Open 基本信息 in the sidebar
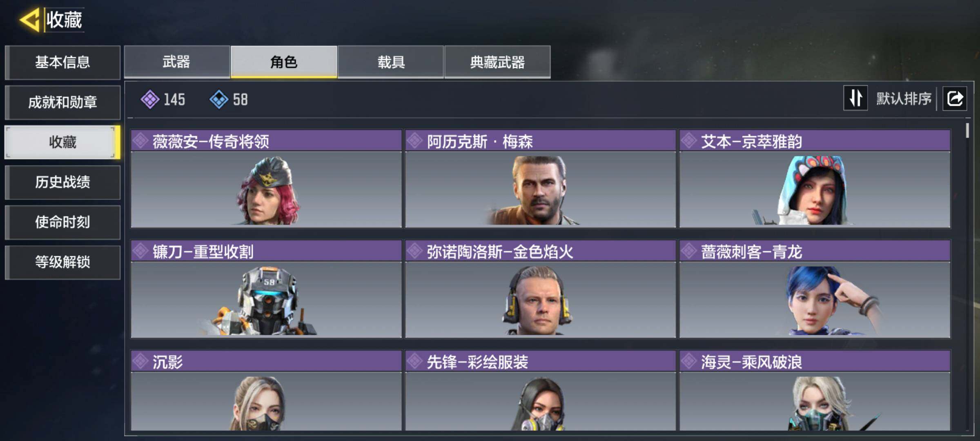This screenshot has height=441, width=980. (x=62, y=62)
